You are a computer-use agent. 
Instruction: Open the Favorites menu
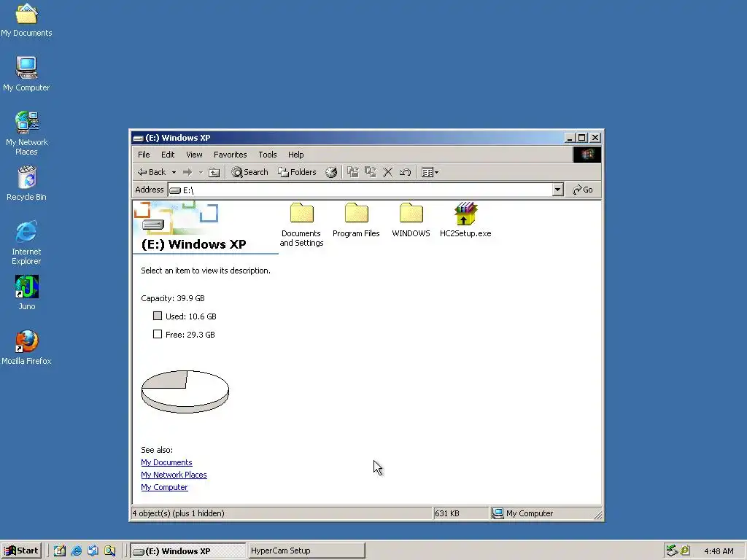(x=230, y=155)
